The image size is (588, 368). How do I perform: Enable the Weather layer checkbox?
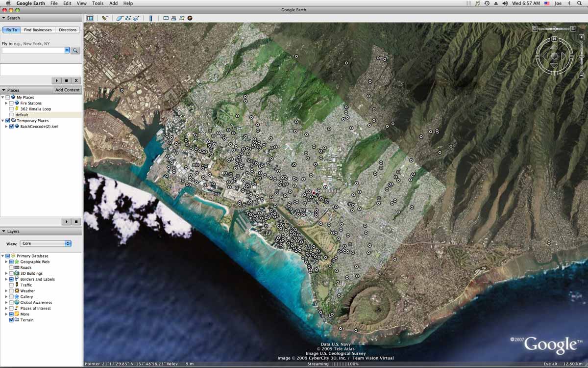[11, 291]
